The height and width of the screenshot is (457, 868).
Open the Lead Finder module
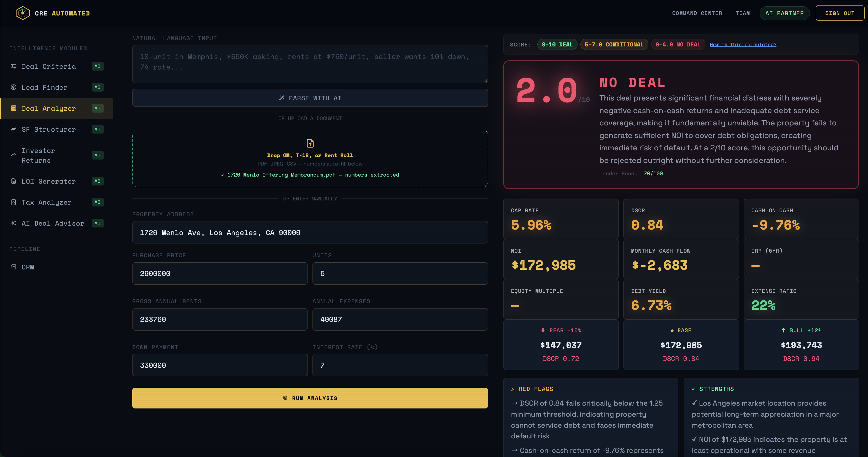click(57, 87)
